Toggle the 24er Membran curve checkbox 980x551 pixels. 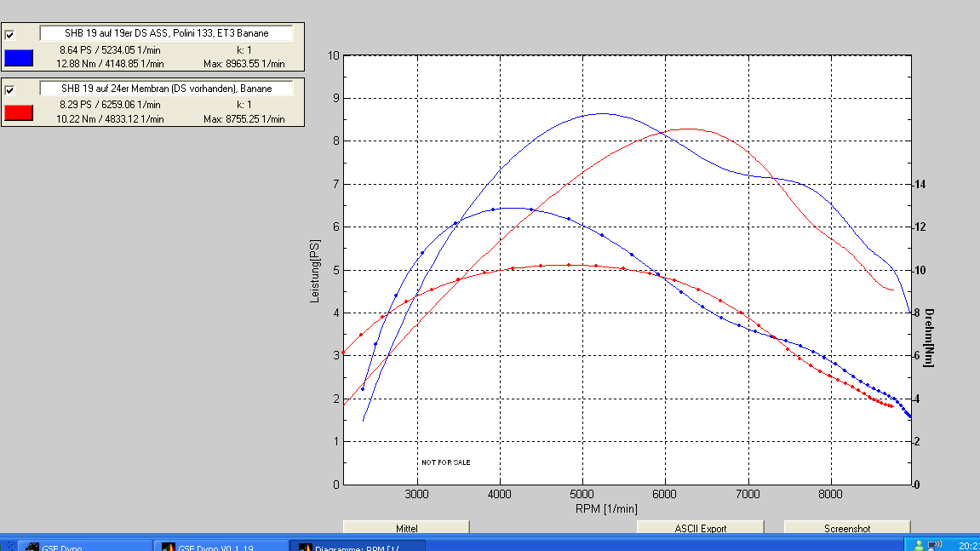[9, 89]
